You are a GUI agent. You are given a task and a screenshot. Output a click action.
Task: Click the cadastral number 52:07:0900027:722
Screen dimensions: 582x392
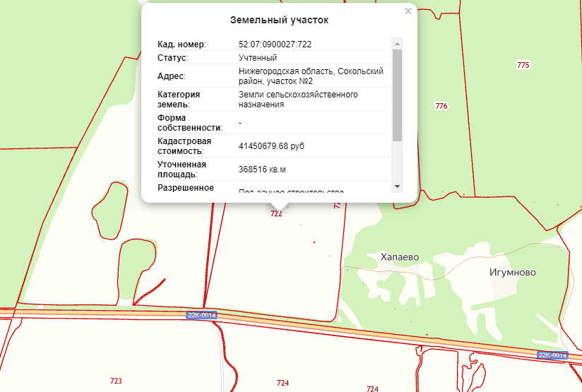click(275, 44)
